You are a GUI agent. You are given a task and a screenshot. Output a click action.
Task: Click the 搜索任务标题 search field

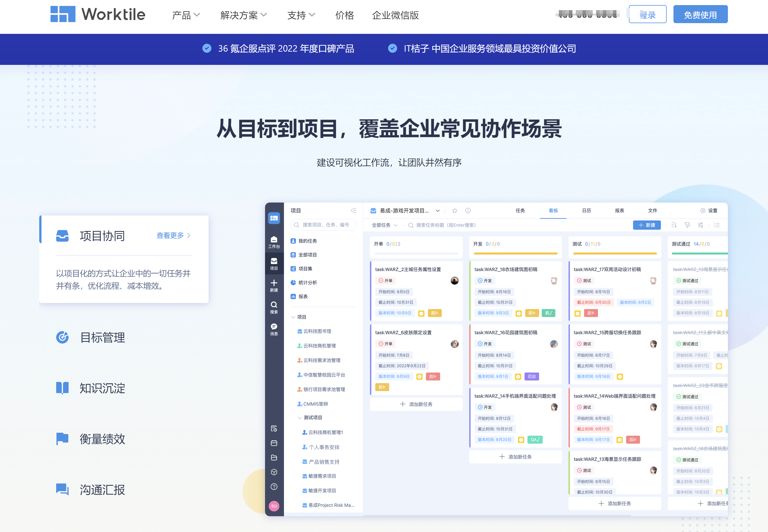tap(442, 225)
